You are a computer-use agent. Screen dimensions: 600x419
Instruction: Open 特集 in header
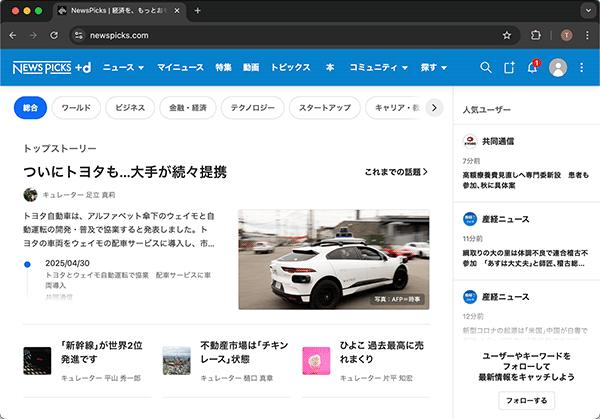[223, 68]
